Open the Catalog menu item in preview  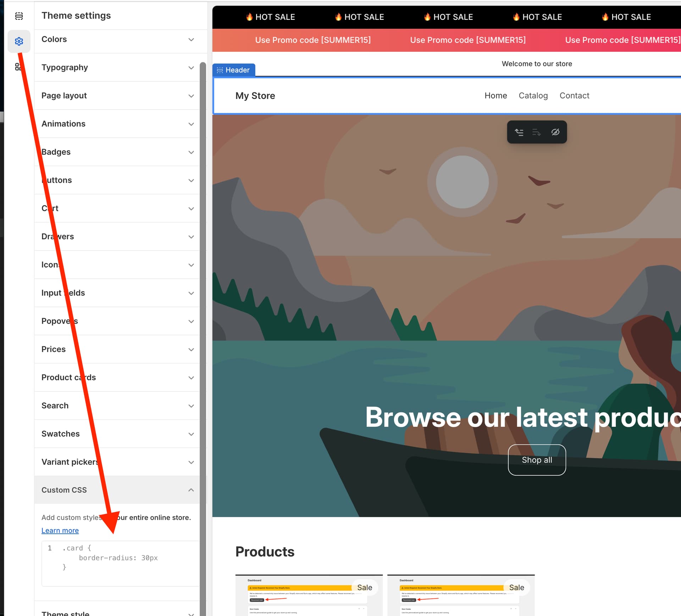[x=533, y=96]
